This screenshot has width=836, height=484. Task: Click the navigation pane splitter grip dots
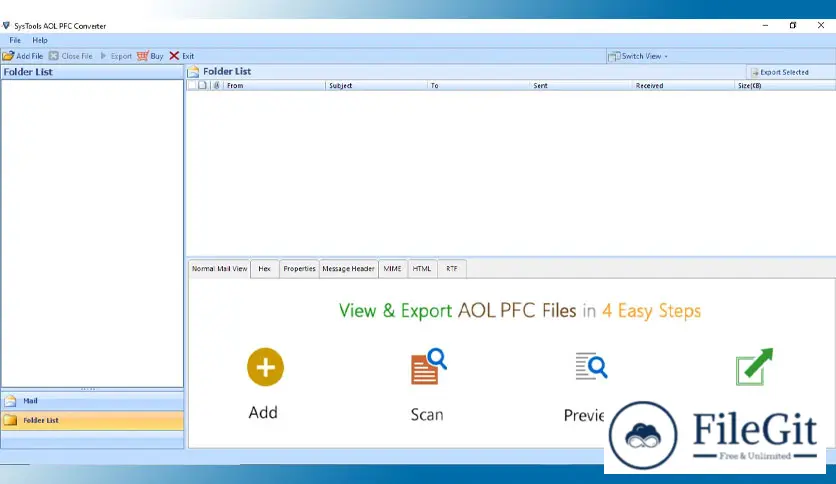pos(88,389)
